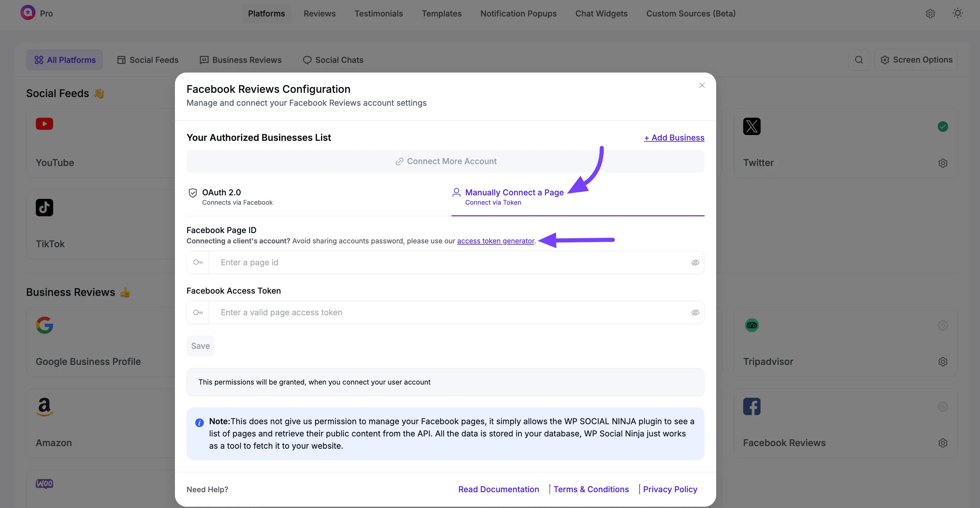Select the Business Reviews filter tab

point(240,60)
